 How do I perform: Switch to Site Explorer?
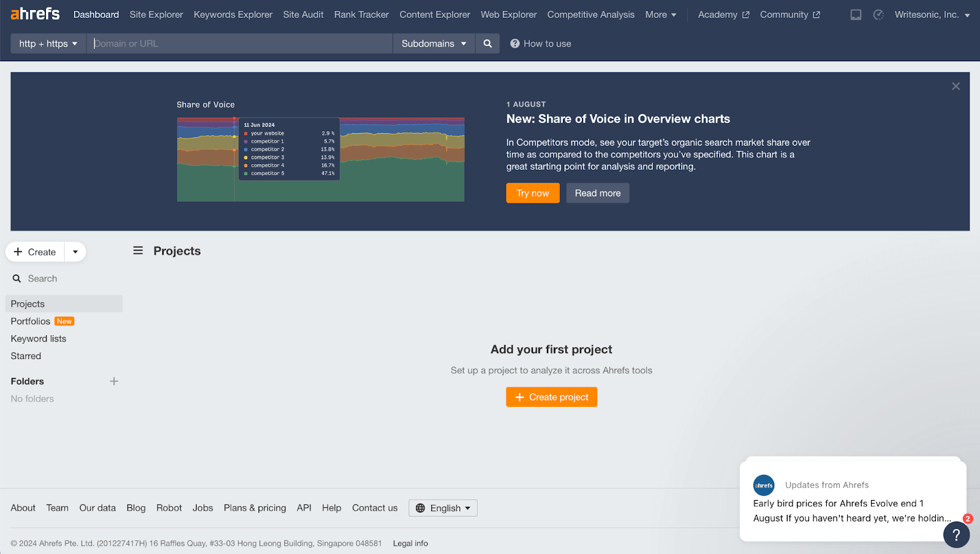coord(156,14)
